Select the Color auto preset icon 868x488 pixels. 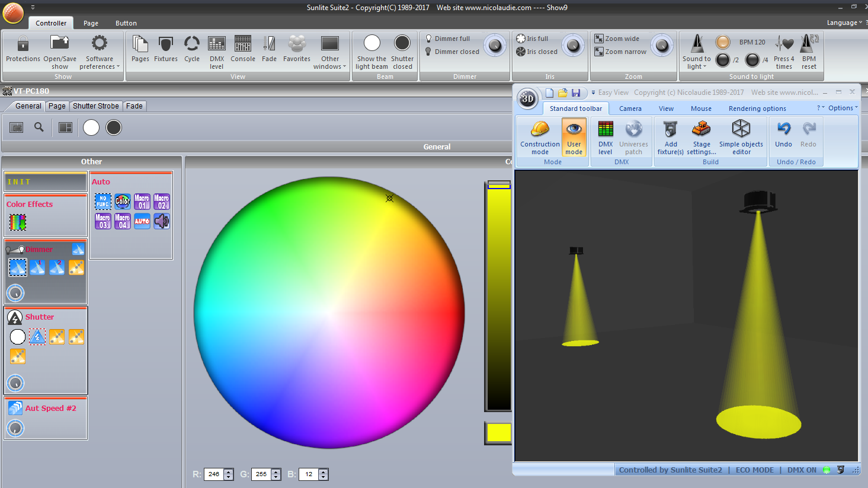123,202
